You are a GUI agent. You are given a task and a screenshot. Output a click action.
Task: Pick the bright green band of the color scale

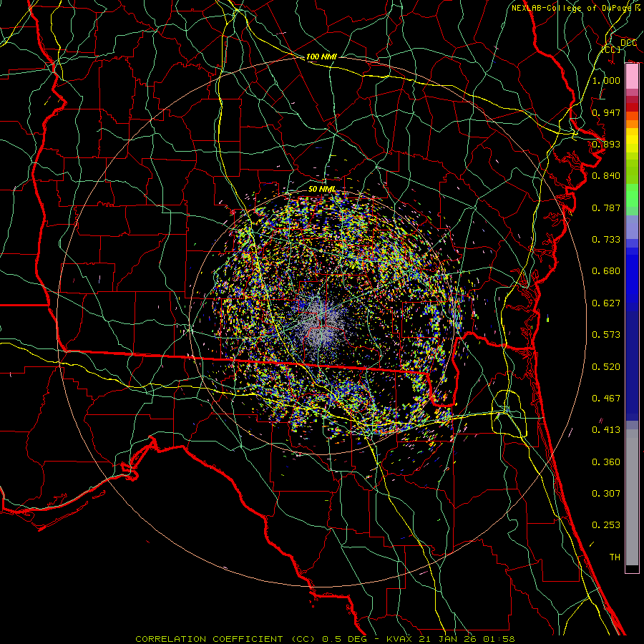coord(632,195)
